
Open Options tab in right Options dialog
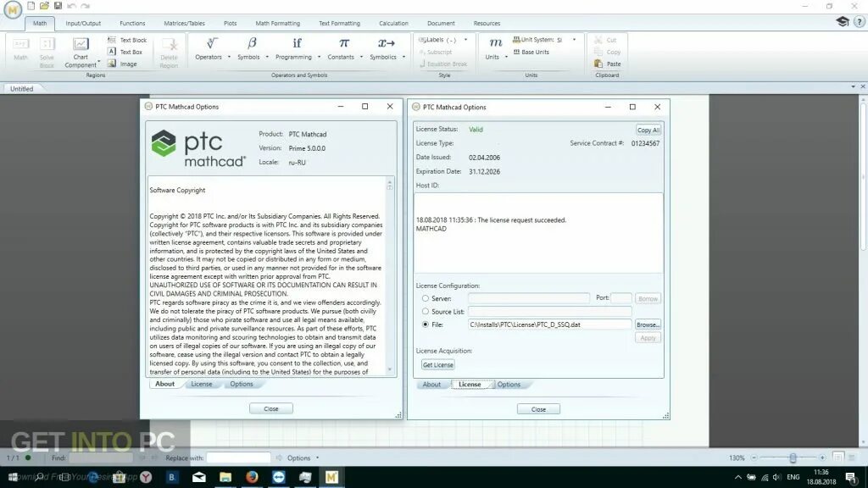pos(509,385)
